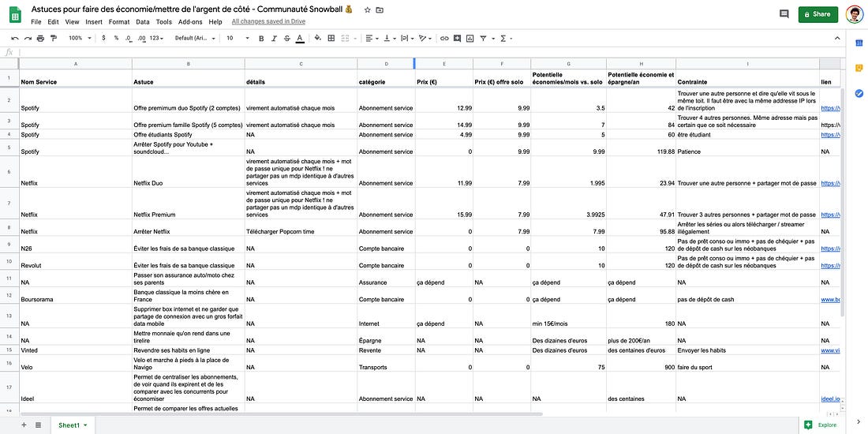Open the File menu
Image resolution: width=868 pixels, height=434 pixels.
(x=36, y=22)
